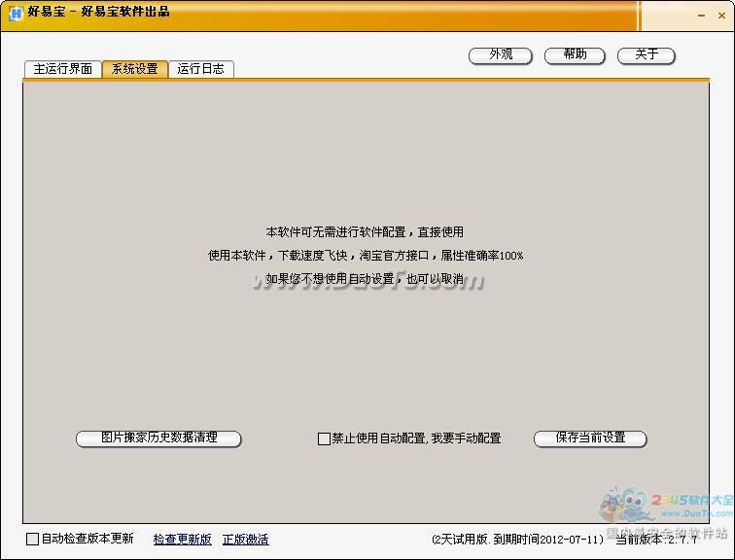Minimize the 好易宝 window

701,16
